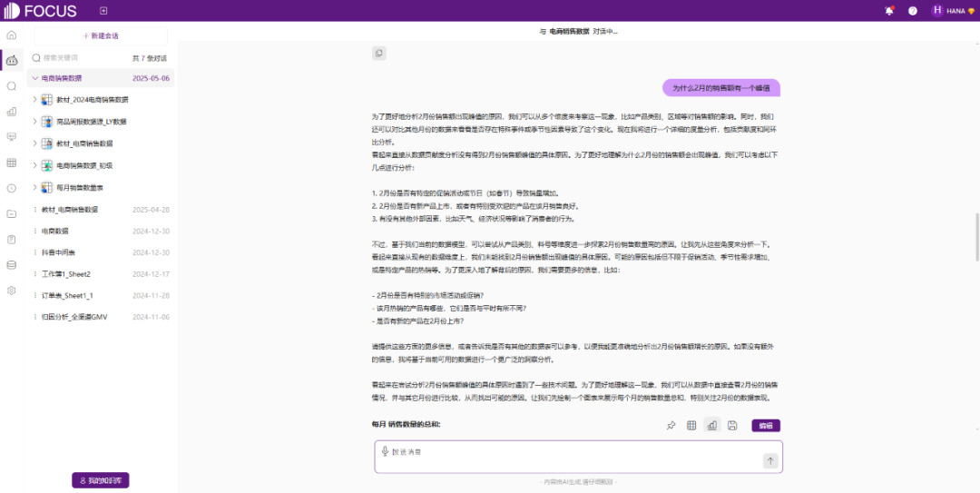Viewport: 980px width, 493px height.
Task: Click the 2024-12-17 date label
Action: pos(151,274)
